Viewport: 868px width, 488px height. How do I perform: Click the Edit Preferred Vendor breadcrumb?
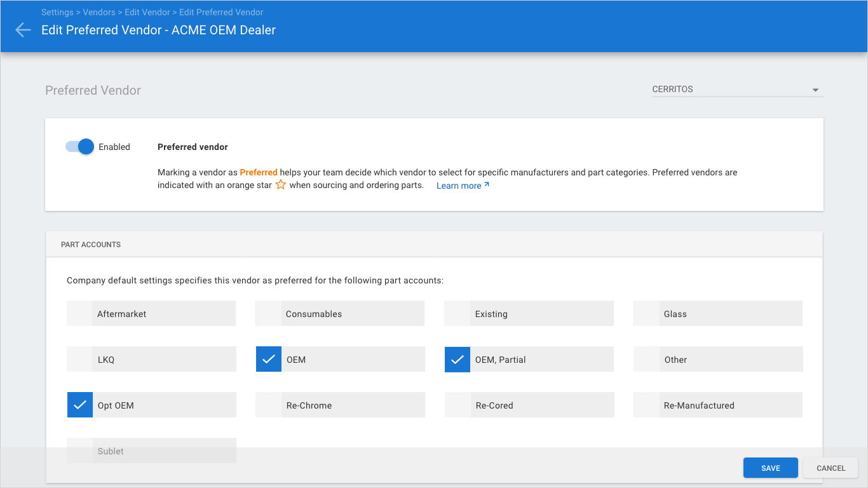pos(221,12)
